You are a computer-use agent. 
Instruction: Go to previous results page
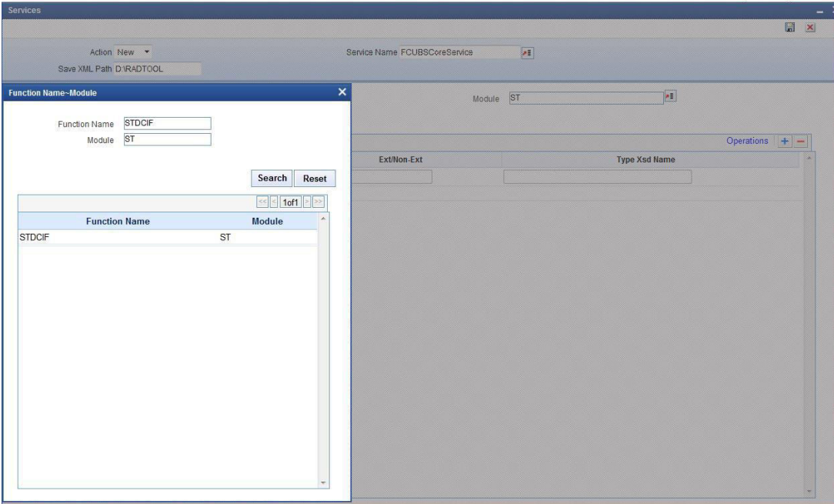pyautogui.click(x=274, y=202)
